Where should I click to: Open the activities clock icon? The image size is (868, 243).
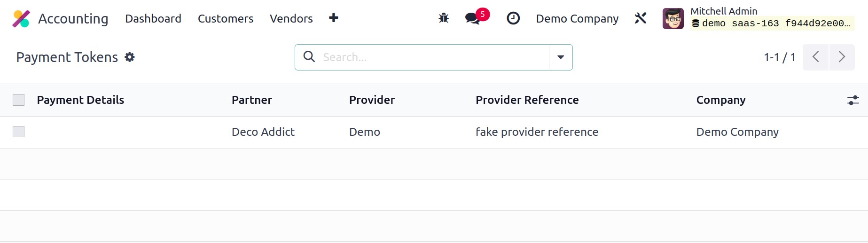[513, 18]
